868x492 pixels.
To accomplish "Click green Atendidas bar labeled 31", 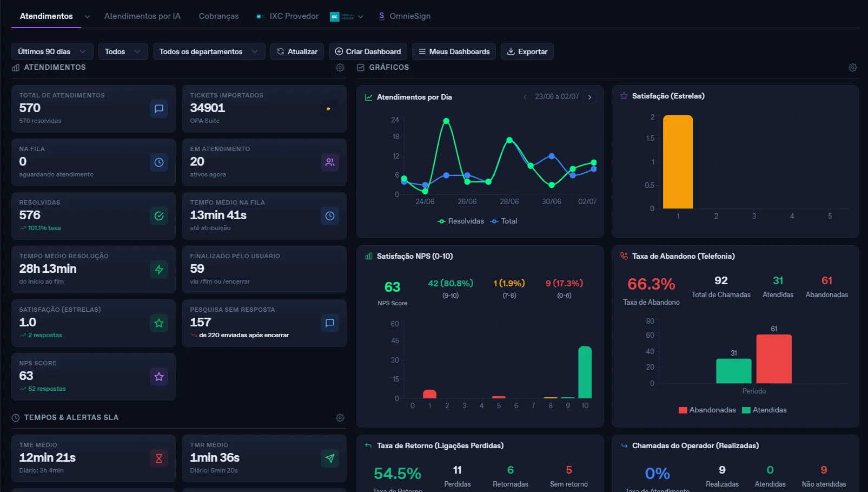I will pos(734,371).
